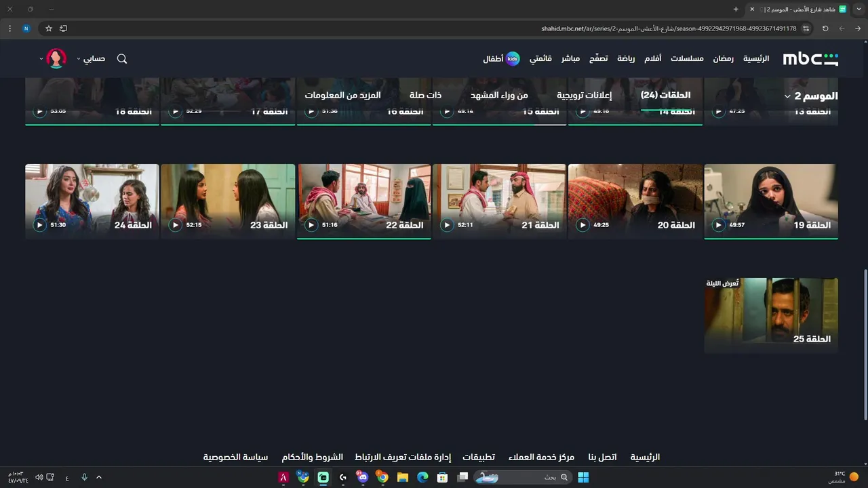Screen dimensions: 868x488
Task: Open the أفلام menu item
Action: click(652, 59)
